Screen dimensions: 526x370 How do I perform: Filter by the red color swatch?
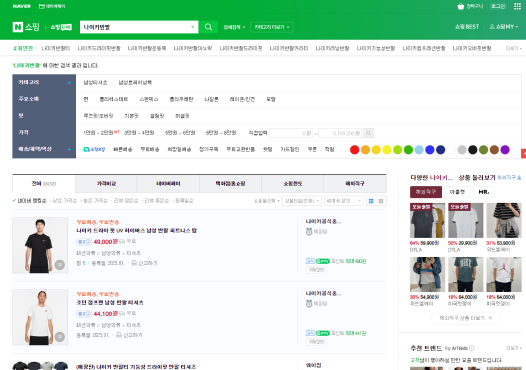coord(355,150)
